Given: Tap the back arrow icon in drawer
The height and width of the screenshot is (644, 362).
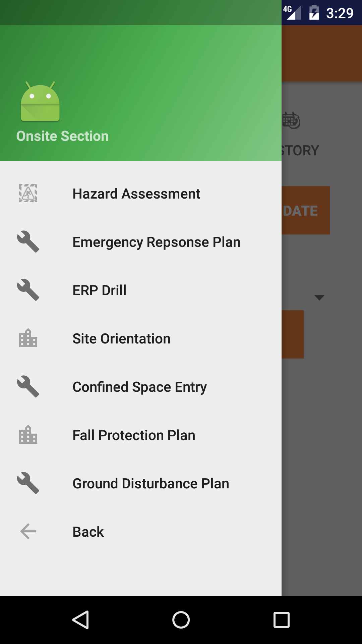Looking at the screenshot, I should point(28,532).
